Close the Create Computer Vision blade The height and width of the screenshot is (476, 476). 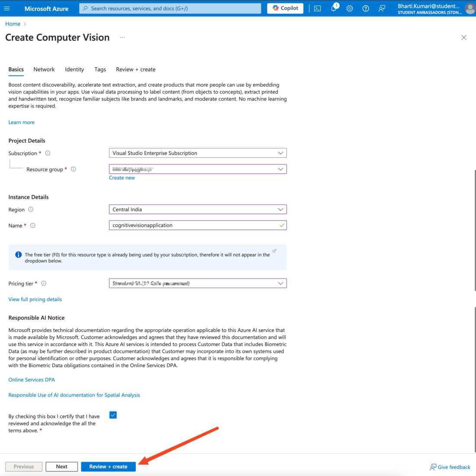click(463, 37)
